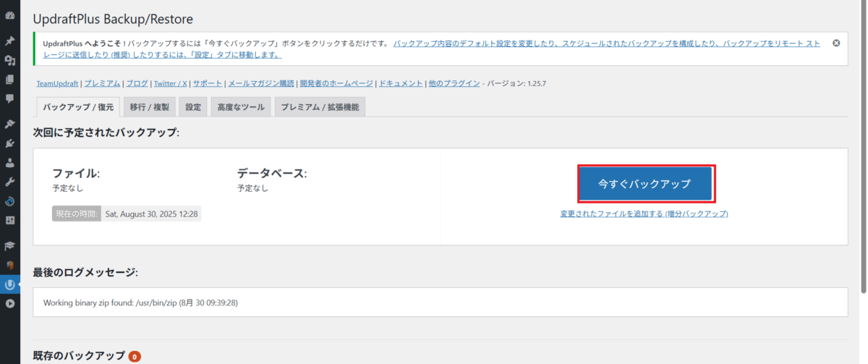
Task: Click the orange shield sidebar icon
Action: pos(9,265)
